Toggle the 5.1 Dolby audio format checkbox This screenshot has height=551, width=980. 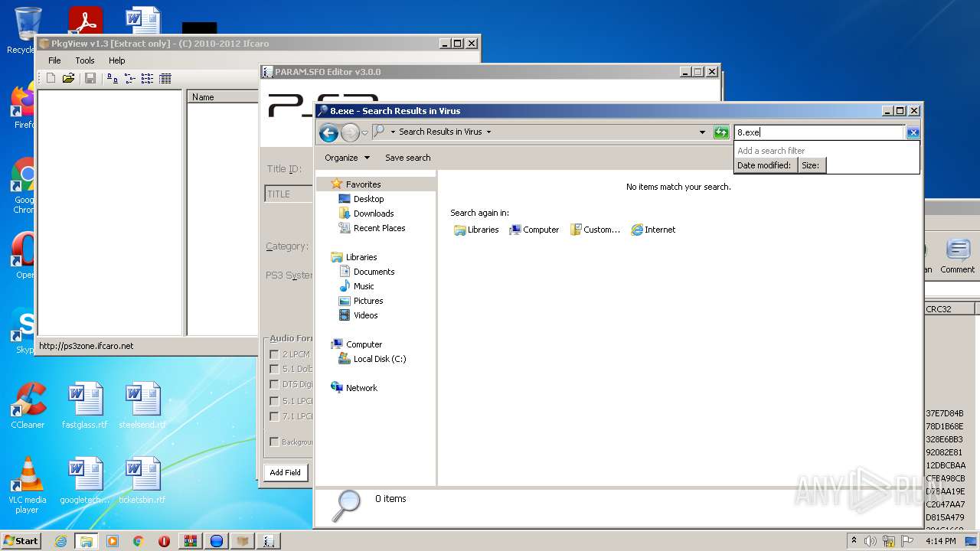pyautogui.click(x=274, y=369)
